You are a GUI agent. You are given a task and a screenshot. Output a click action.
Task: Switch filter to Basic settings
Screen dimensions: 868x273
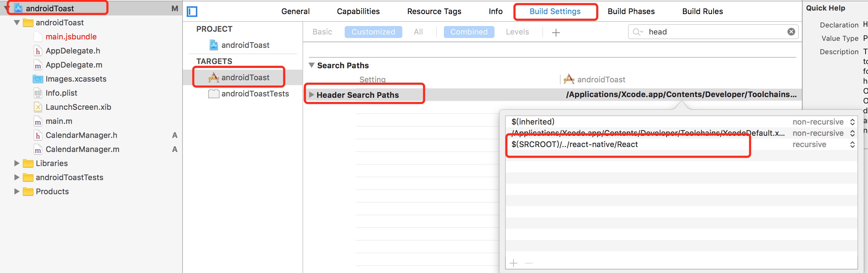click(322, 32)
